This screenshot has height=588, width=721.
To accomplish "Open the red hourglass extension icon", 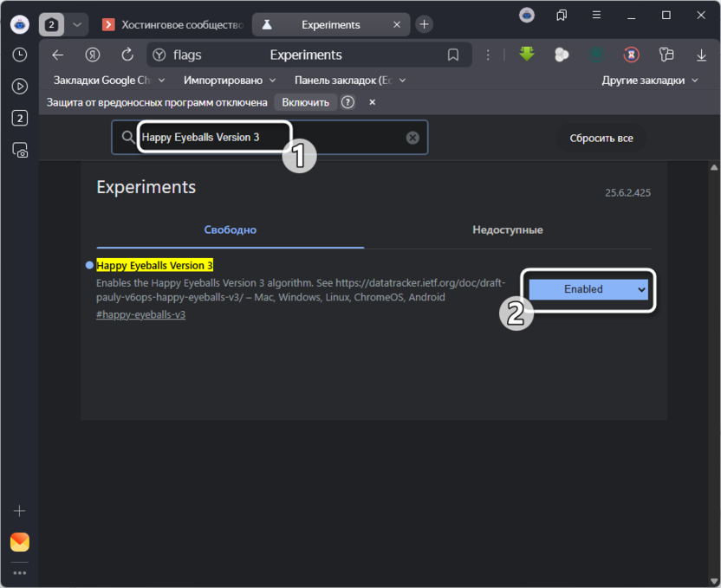I will click(x=632, y=55).
